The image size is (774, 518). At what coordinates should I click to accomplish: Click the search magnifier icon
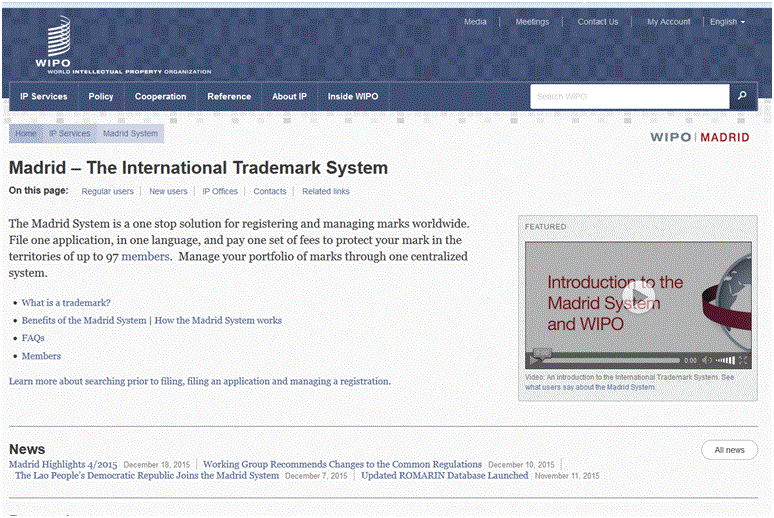tap(742, 96)
